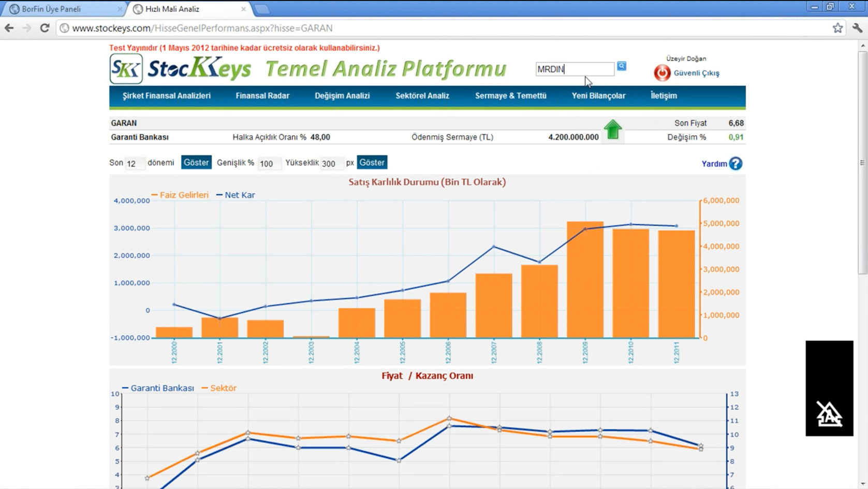The height and width of the screenshot is (489, 868).
Task: Open the Değişim Analizi menu
Action: pyautogui.click(x=342, y=96)
